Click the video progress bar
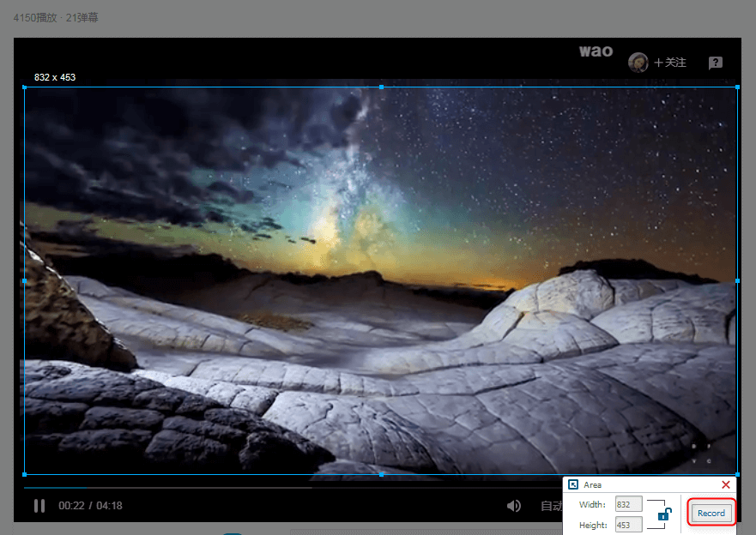756x535 pixels. [x=257, y=488]
